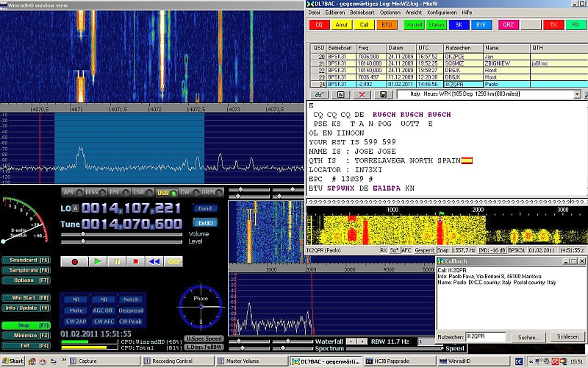Viewport: 588px width, 368px height.
Task: Click the yellow Anruf macro button
Action: pyautogui.click(x=342, y=25)
